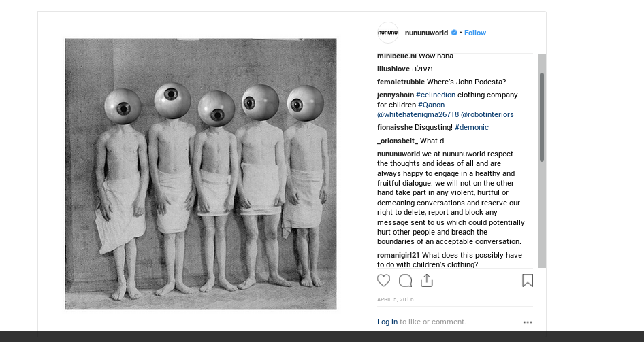Open the #demonic hashtag

472,128
